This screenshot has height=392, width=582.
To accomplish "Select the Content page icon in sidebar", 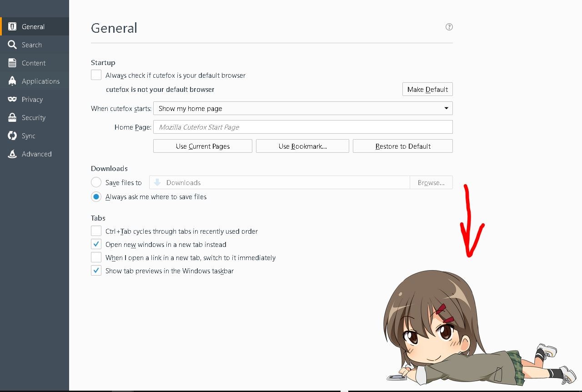I will click(x=12, y=63).
